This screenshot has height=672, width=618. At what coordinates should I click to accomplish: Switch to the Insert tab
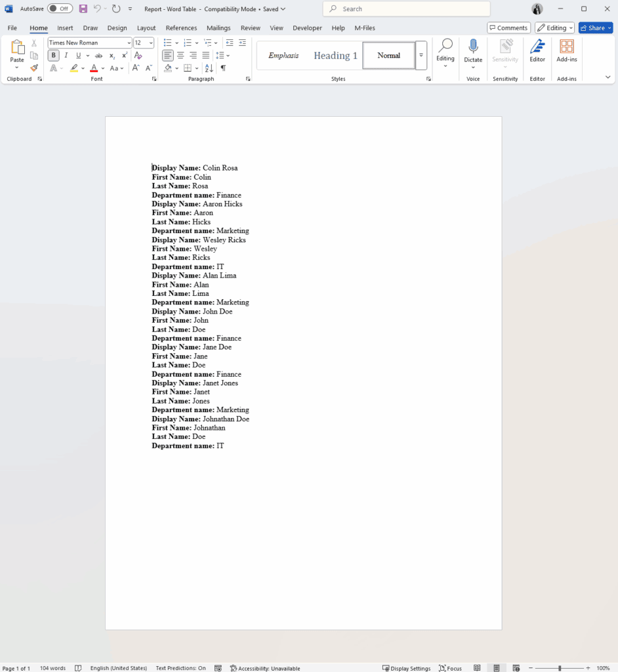[65, 28]
